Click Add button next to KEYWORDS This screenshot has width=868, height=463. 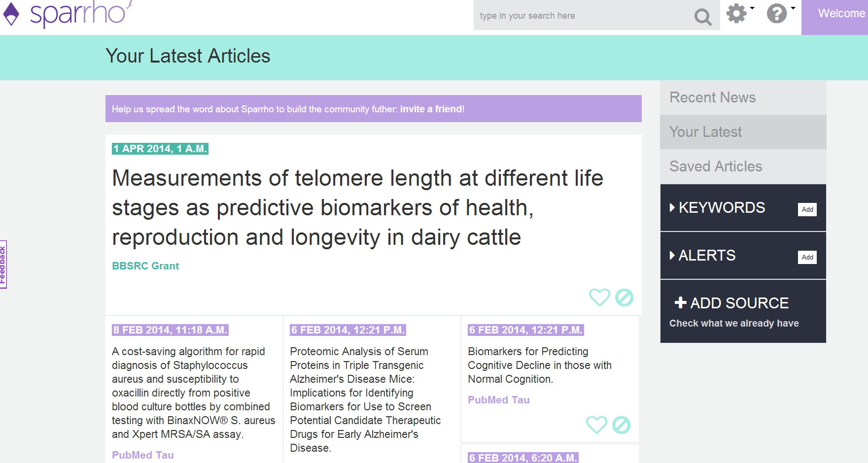coord(807,209)
